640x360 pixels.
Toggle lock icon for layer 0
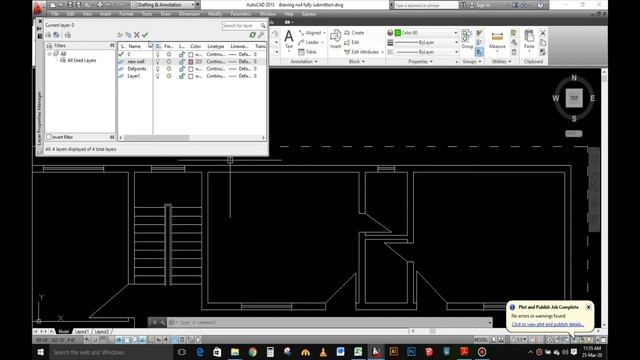click(182, 54)
